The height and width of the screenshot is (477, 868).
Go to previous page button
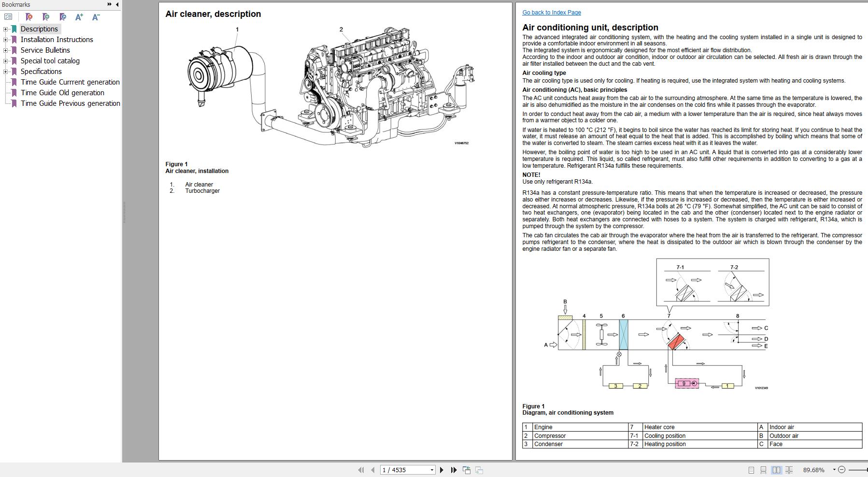373,470
